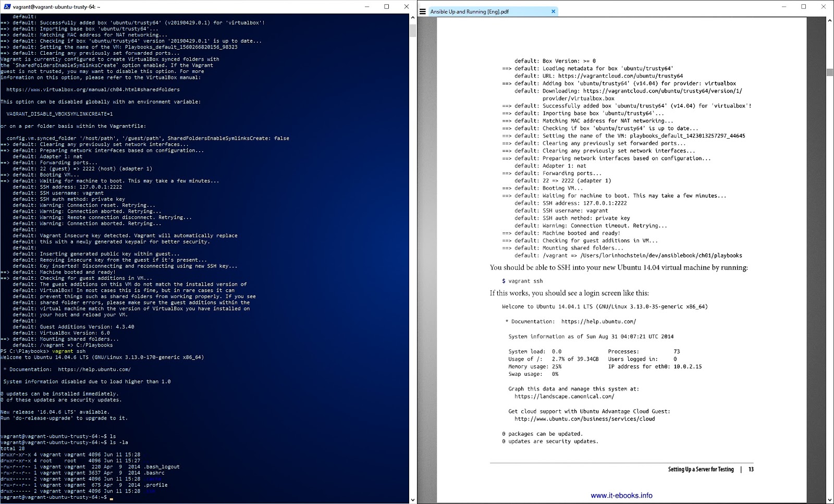Screen dimensions: 834x504
Task: Click the terminal window title 'vagrant@vagrant-ubuntu-trusty-64: ~'
Action: click(57, 7)
